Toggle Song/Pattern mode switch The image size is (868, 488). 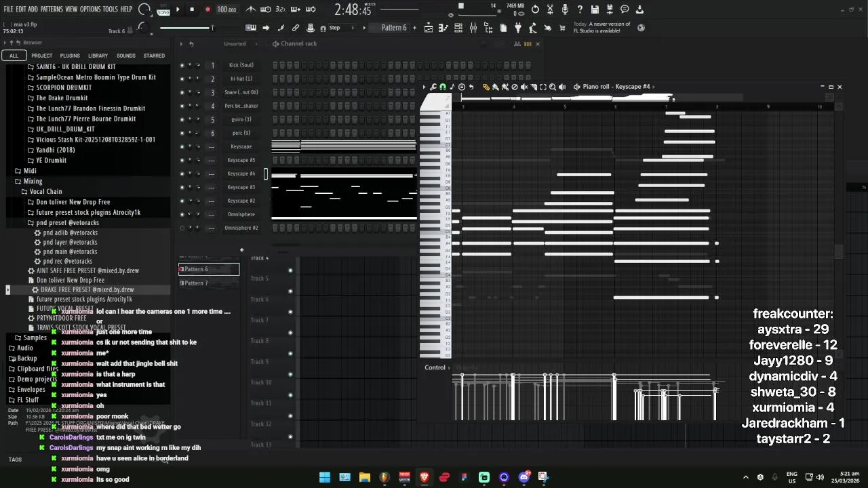click(163, 9)
